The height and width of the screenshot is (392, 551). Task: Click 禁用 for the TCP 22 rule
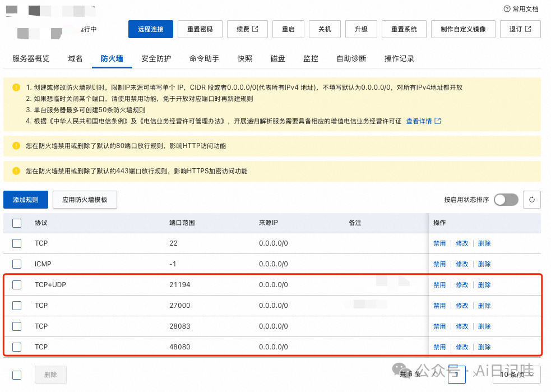439,243
